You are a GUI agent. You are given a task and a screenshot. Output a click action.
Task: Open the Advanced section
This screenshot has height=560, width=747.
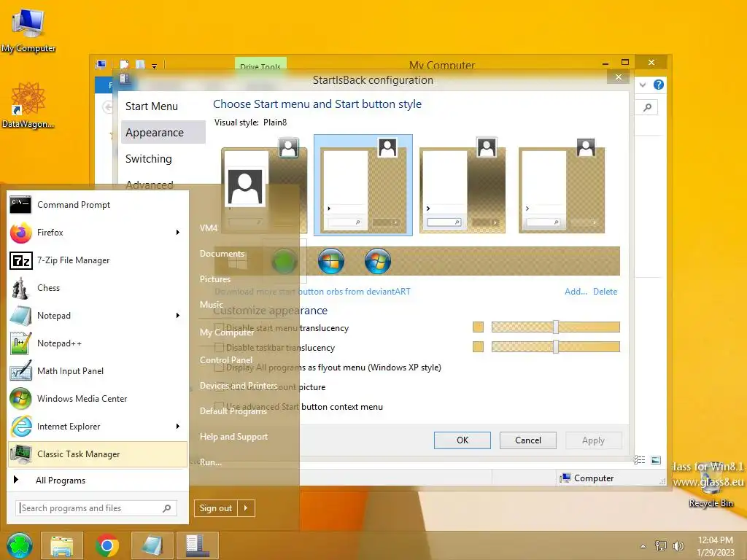(150, 184)
